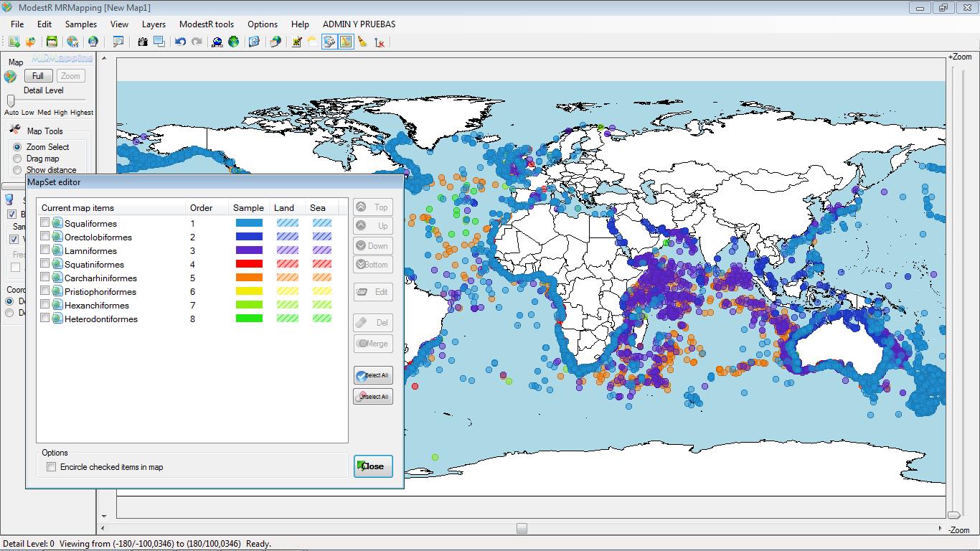Click the globe with pencil toolbar icon
980x551 pixels.
(x=72, y=42)
